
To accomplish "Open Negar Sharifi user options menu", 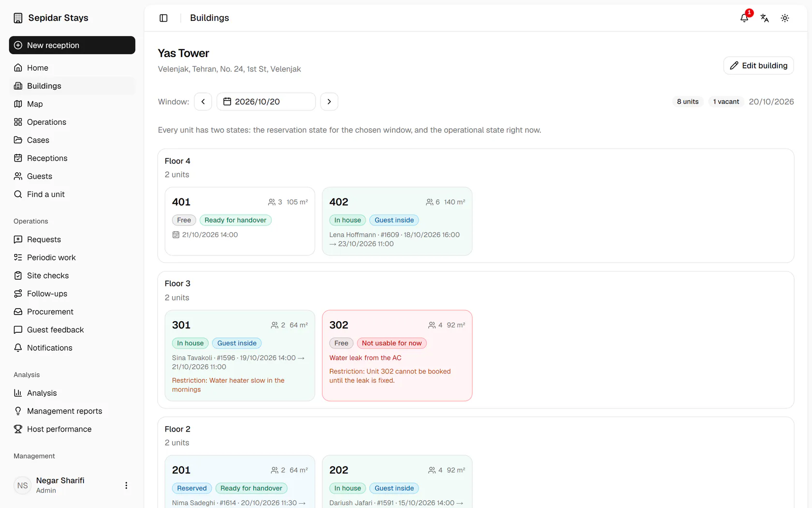I will point(126,485).
